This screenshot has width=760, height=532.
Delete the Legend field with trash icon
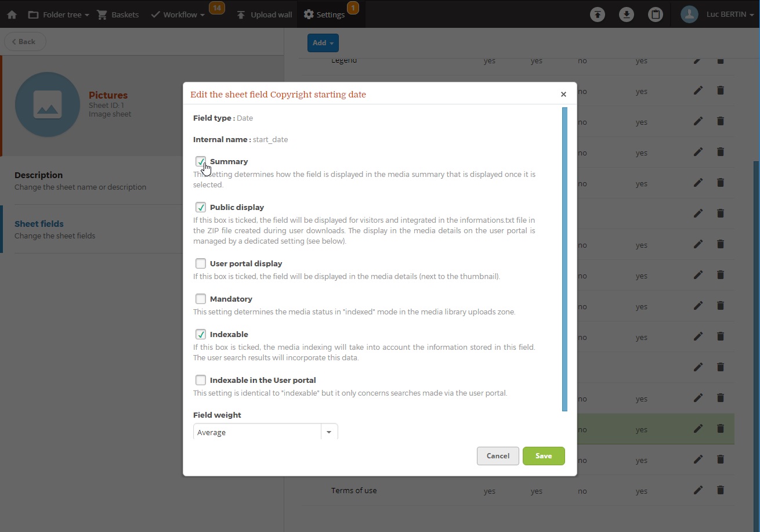[721, 60]
